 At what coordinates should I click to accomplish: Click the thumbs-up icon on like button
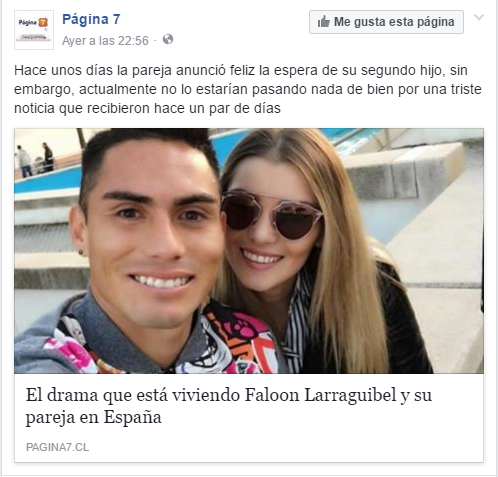click(x=323, y=22)
